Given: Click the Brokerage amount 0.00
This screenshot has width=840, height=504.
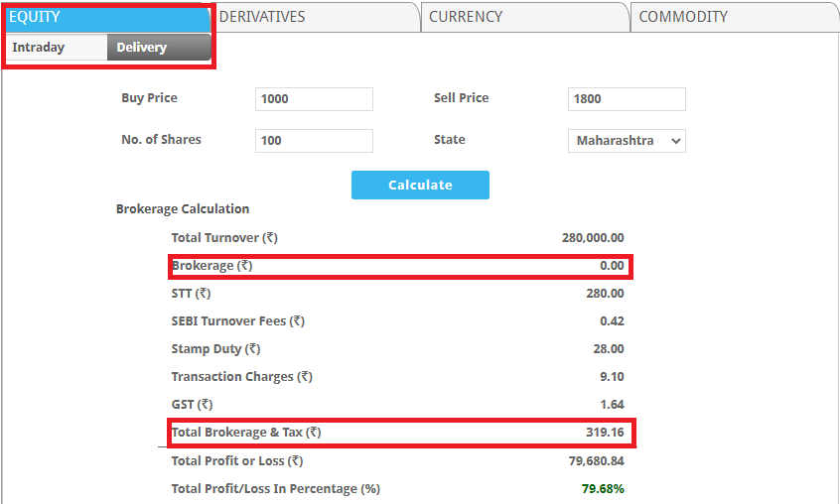Looking at the screenshot, I should [612, 266].
